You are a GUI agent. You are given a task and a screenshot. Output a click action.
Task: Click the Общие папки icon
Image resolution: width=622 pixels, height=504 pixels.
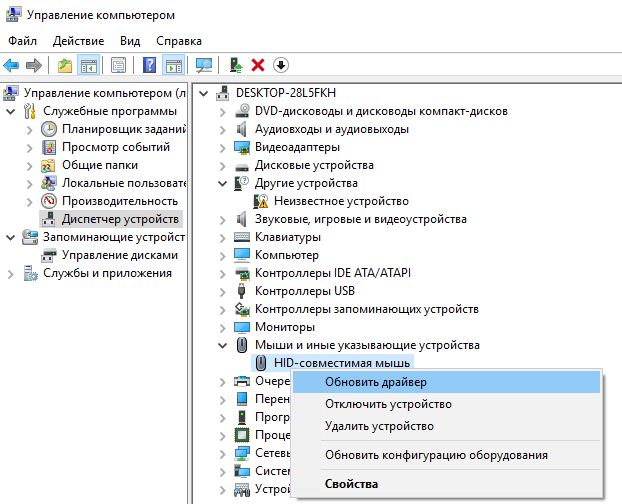click(x=49, y=165)
